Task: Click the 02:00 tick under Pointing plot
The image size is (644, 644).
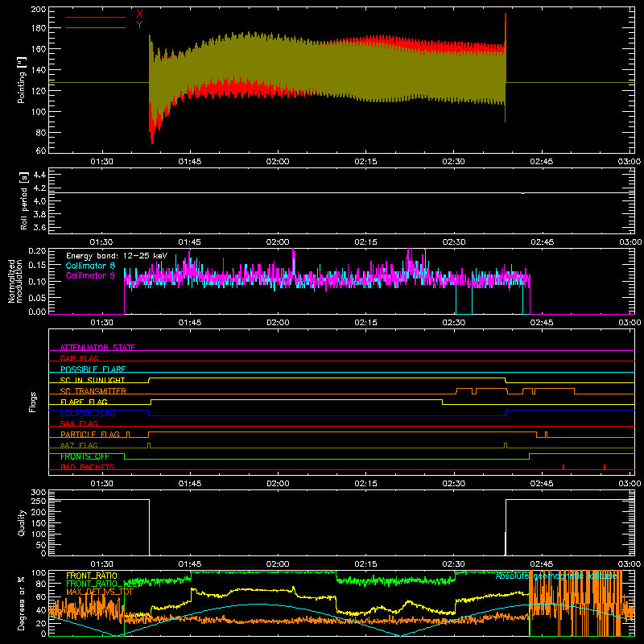Action: click(278, 162)
